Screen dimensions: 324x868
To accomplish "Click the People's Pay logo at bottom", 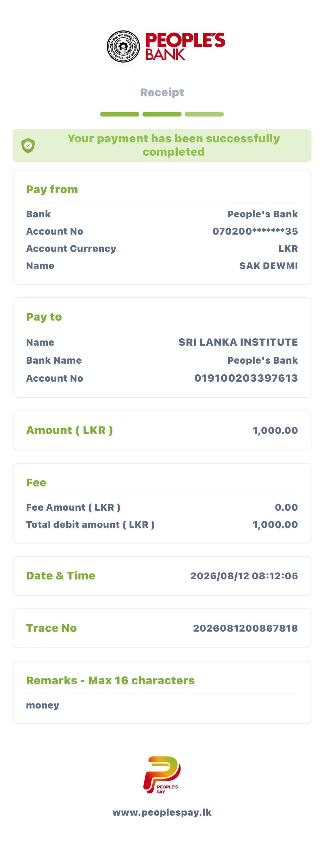I will (x=162, y=775).
